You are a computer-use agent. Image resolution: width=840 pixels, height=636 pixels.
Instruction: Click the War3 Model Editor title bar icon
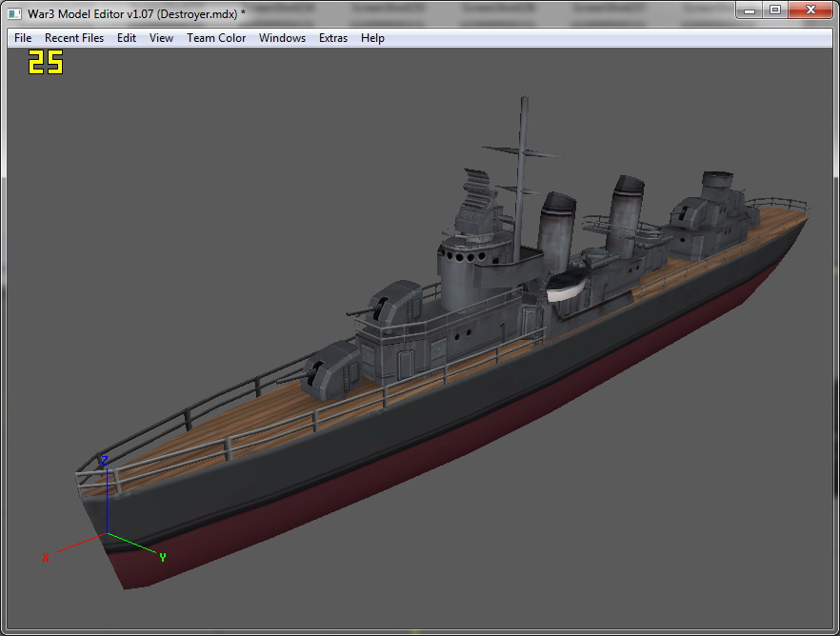coord(14,14)
